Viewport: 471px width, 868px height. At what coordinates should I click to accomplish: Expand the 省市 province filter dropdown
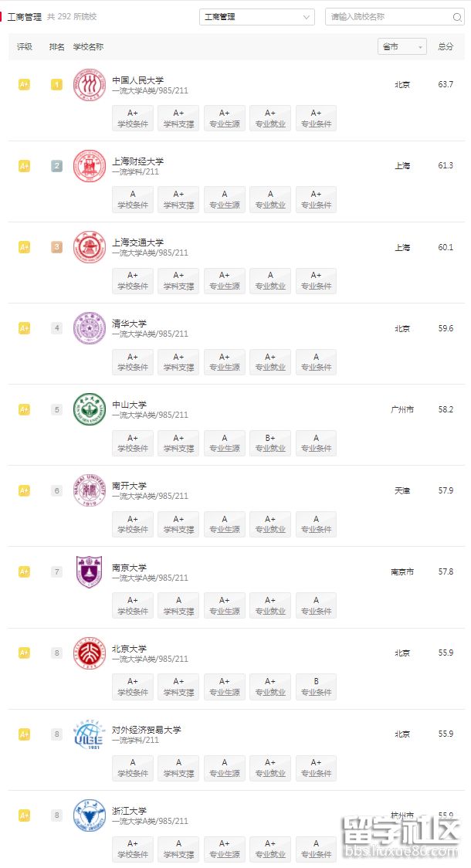click(402, 47)
